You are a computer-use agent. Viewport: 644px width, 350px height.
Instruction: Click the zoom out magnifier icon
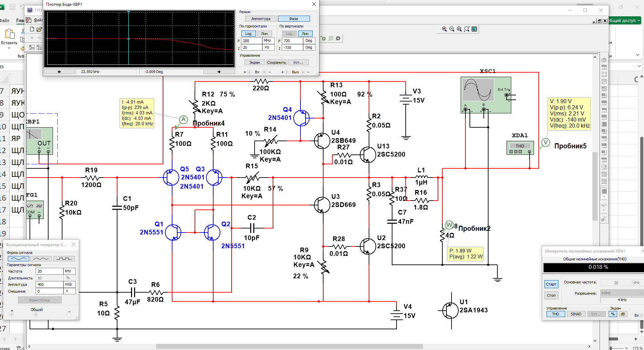(x=452, y=29)
